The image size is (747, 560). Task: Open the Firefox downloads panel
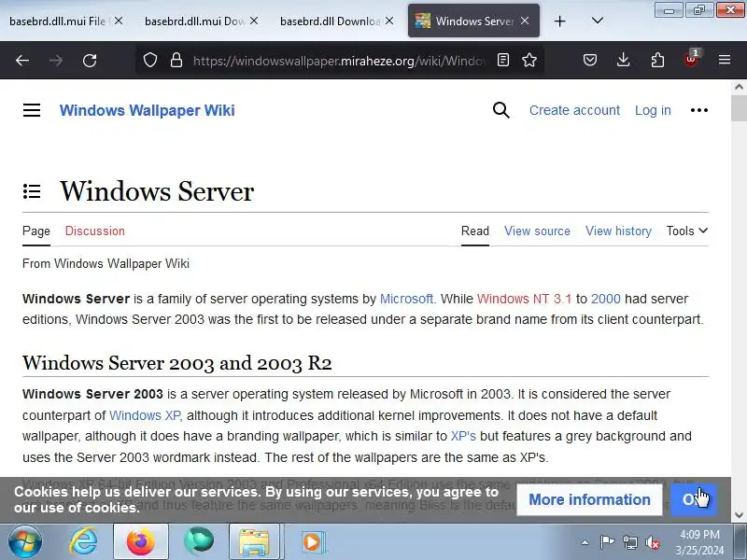(x=623, y=60)
